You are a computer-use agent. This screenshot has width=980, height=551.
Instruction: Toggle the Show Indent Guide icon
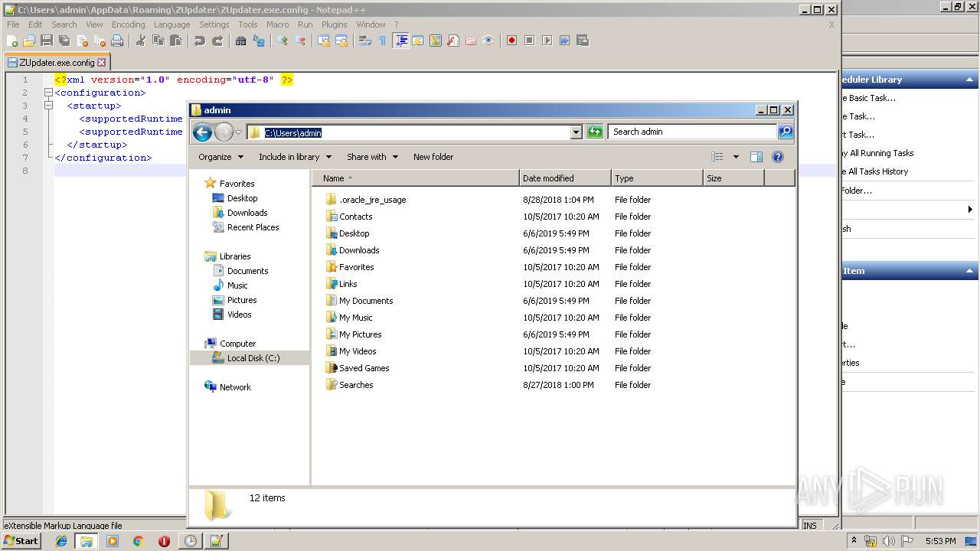tap(400, 41)
